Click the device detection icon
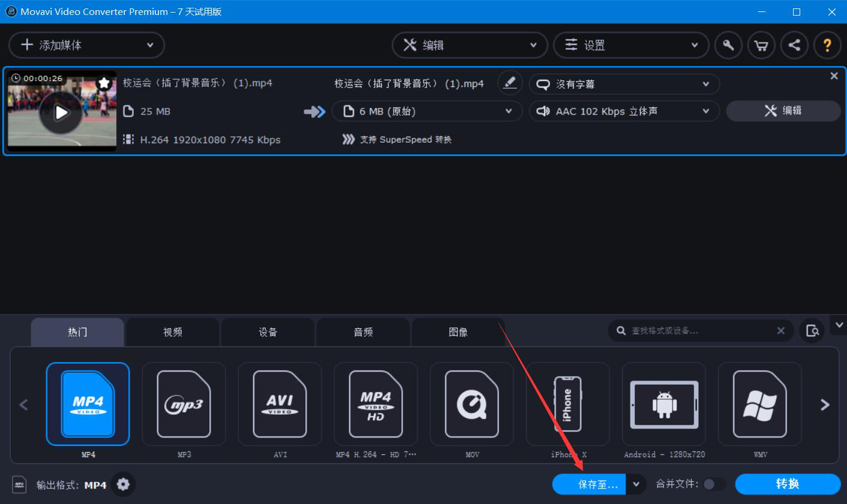The image size is (847, 504). [x=812, y=331]
